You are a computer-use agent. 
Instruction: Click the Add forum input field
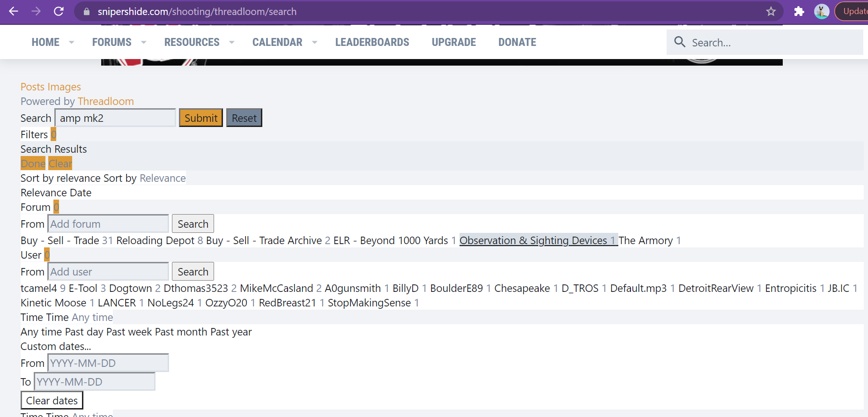tap(108, 224)
